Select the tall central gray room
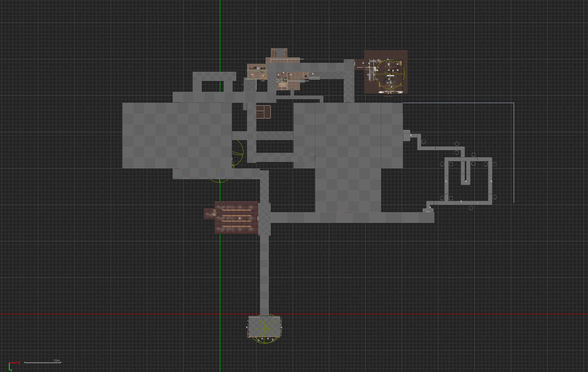588x372 pixels. coord(348,157)
